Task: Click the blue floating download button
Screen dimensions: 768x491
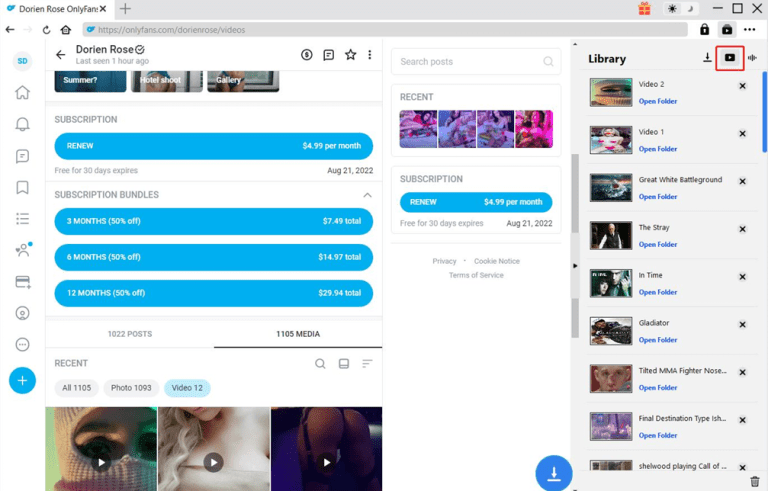Action: pyautogui.click(x=553, y=472)
